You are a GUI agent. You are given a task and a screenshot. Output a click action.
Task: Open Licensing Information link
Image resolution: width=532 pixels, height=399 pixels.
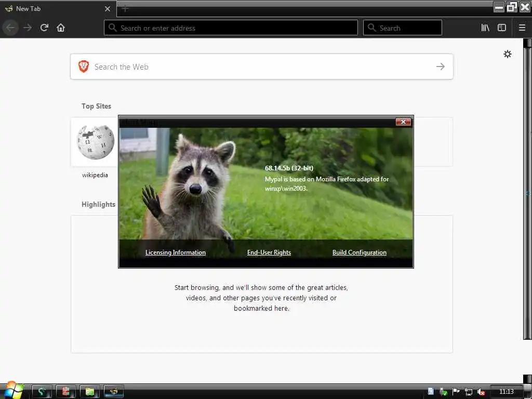176,252
